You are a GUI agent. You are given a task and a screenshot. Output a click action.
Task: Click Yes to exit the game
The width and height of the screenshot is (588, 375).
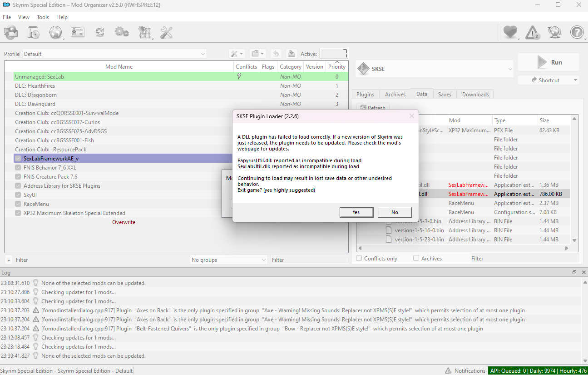coord(356,212)
